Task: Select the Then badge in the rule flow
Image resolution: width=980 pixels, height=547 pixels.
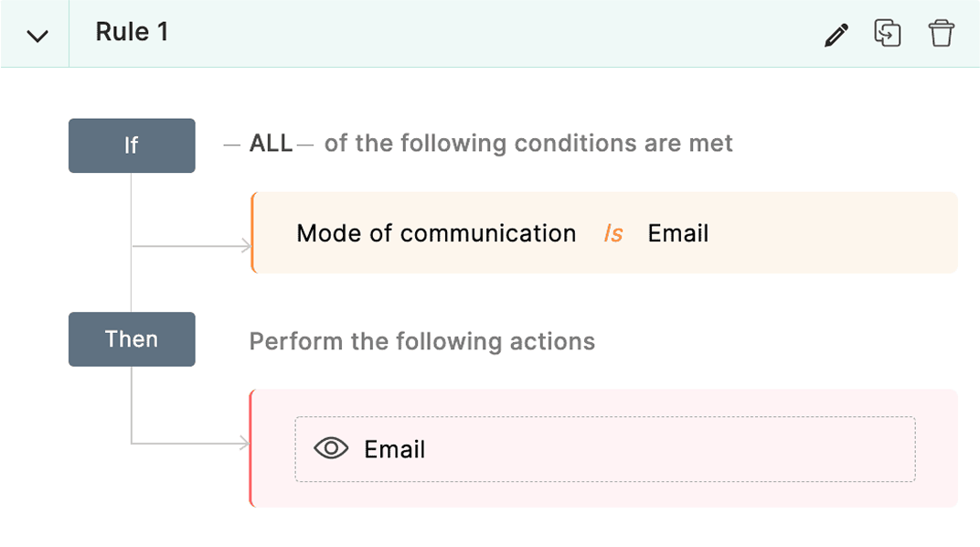Action: (x=132, y=338)
